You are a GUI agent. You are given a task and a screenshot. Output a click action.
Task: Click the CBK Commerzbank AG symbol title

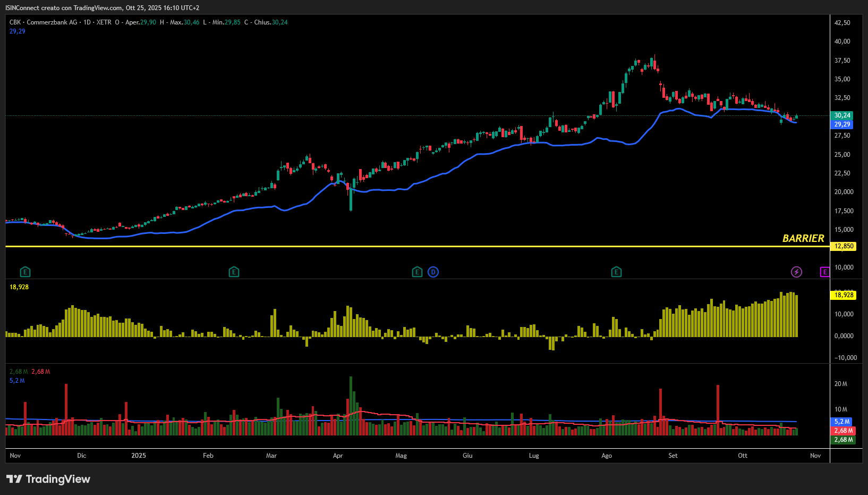coord(43,22)
